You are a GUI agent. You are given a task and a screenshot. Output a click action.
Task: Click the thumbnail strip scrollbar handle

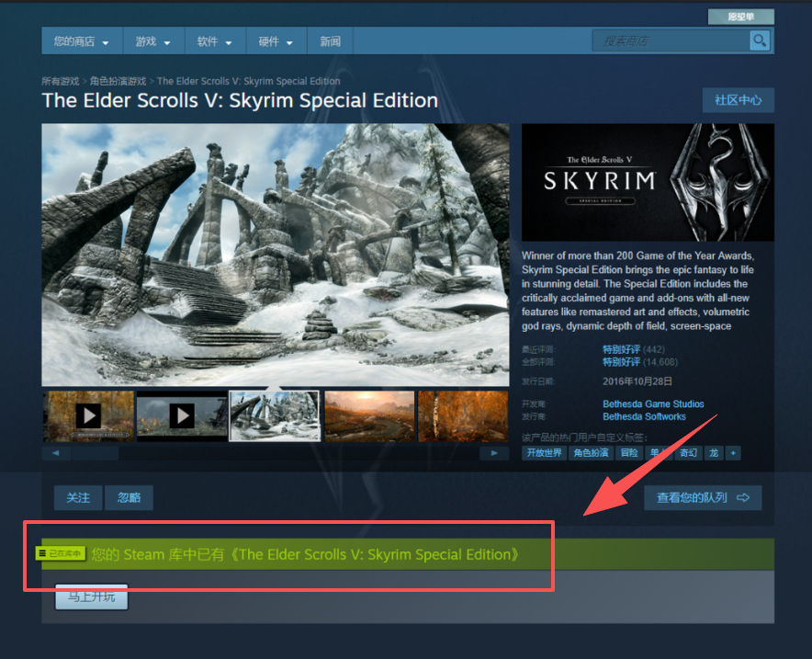pos(95,453)
